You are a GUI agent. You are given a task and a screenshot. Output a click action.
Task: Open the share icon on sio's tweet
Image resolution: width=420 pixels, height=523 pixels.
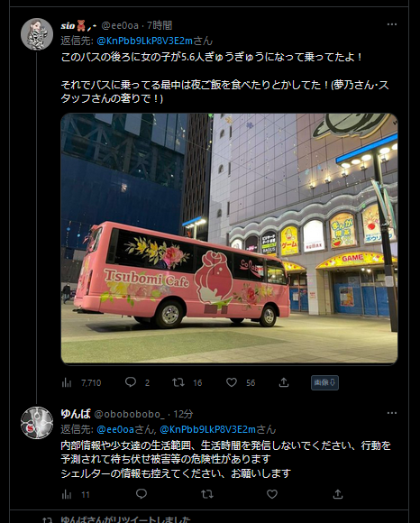[284, 382]
